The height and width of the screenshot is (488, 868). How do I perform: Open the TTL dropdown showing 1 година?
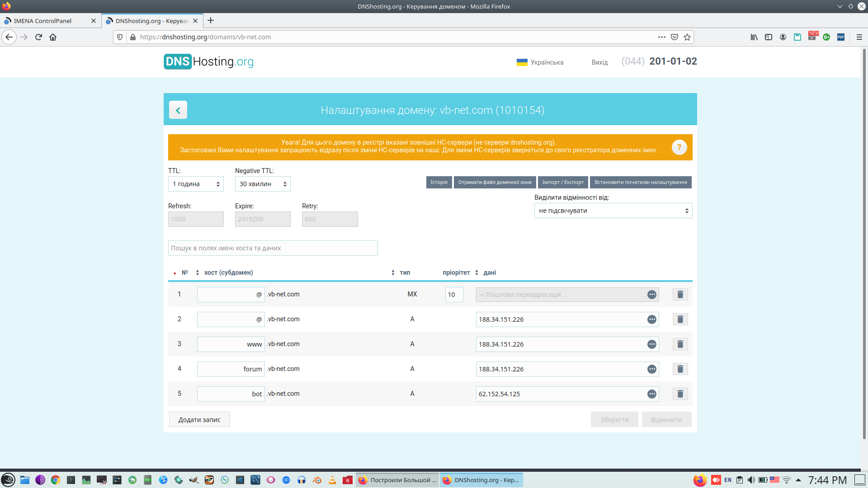coord(196,184)
